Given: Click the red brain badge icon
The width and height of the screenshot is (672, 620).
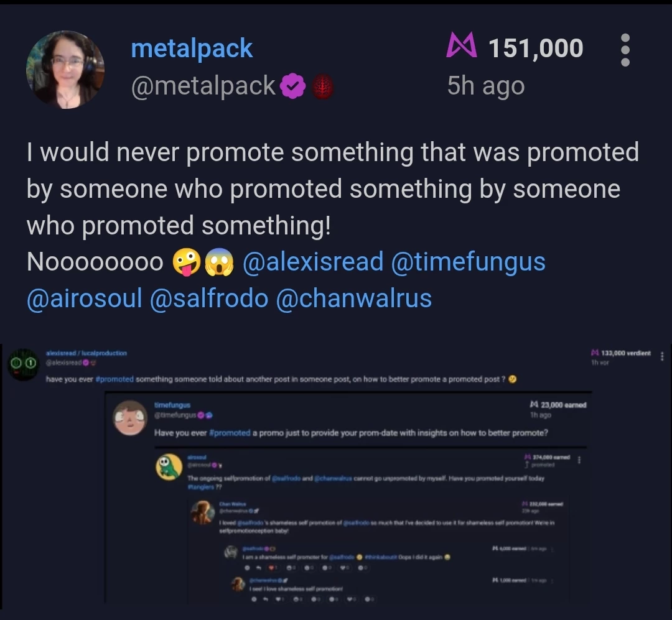Looking at the screenshot, I should 322,86.
